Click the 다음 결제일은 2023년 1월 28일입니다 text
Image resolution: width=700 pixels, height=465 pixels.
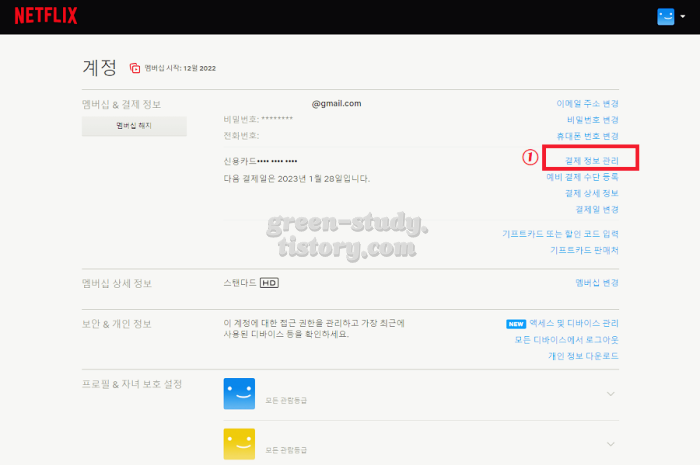click(x=297, y=179)
